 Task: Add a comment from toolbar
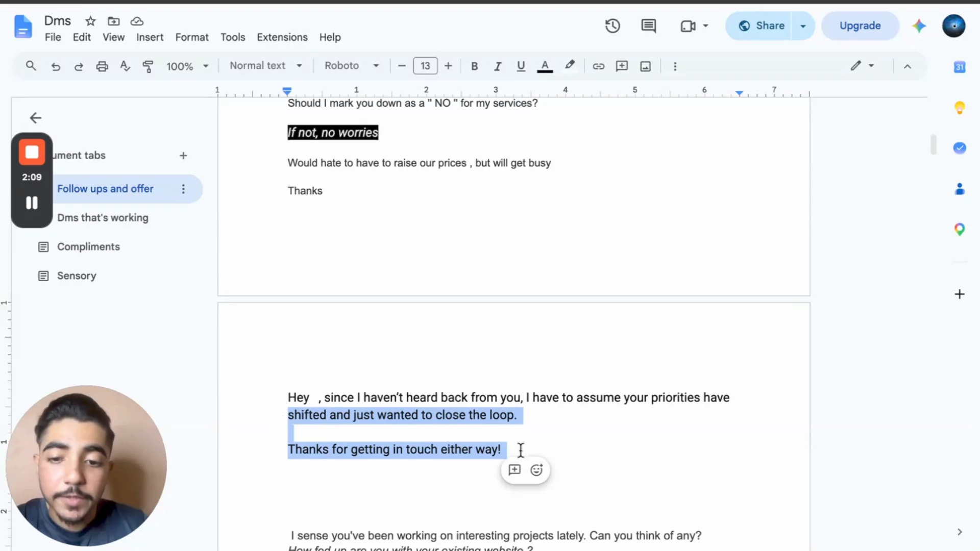[x=622, y=66]
